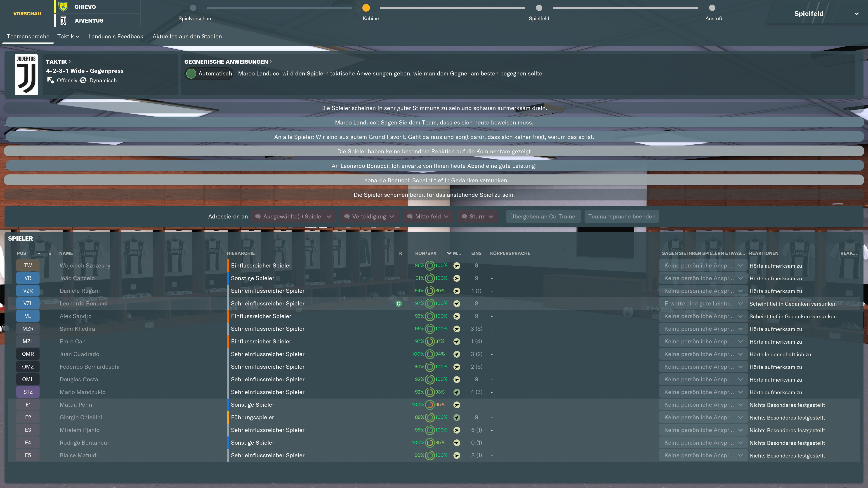Click player name Miralem Pjanic
Viewport: 868px width, 488px height.
pyautogui.click(x=79, y=430)
